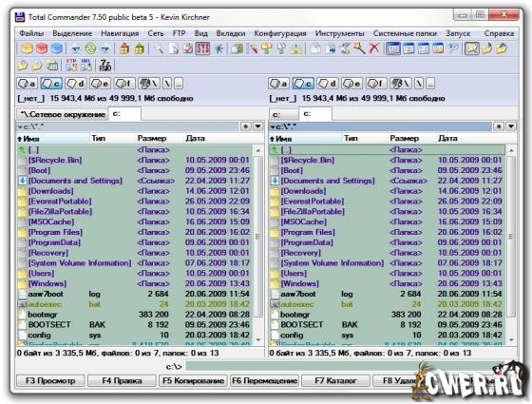532x404 pixels.
Task: Click the red SYS toolbar icon
Action: click(202, 48)
